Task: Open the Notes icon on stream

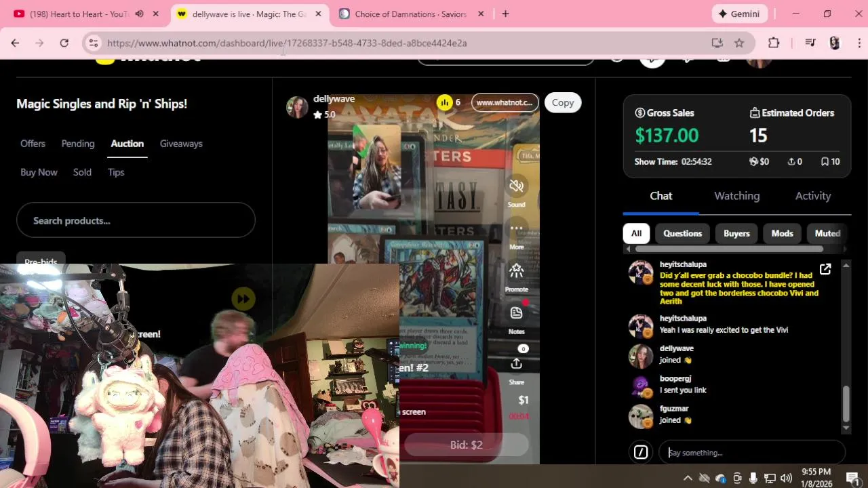Action: (517, 312)
